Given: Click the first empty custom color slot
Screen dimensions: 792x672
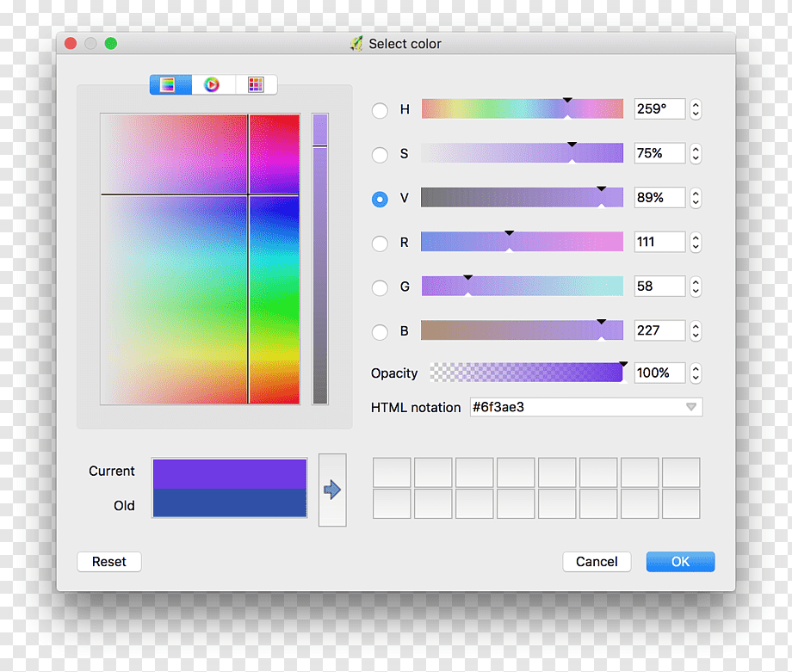Looking at the screenshot, I should tap(392, 472).
